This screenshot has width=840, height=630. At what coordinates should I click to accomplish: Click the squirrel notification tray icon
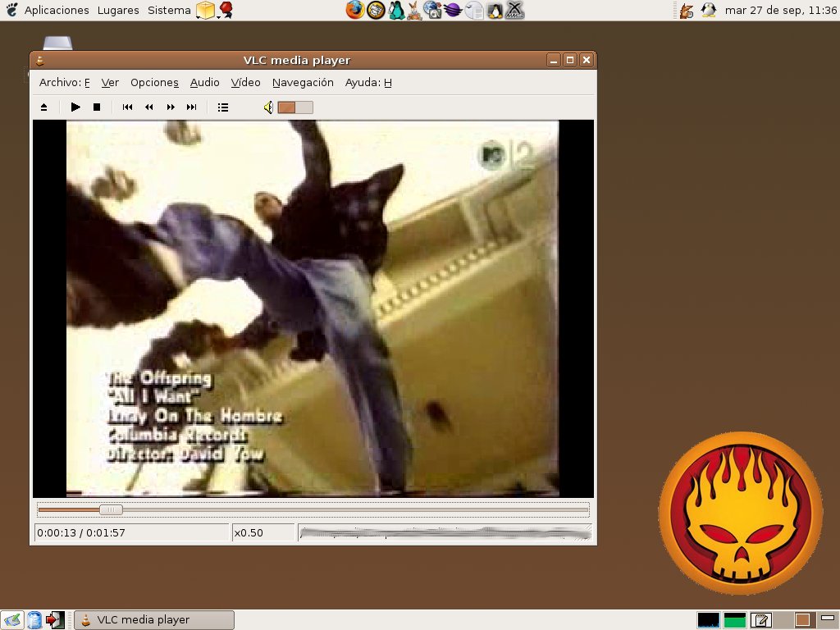point(687,10)
